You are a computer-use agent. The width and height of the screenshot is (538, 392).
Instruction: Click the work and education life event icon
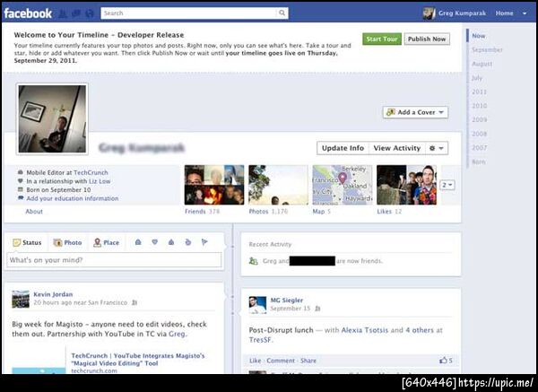click(138, 242)
